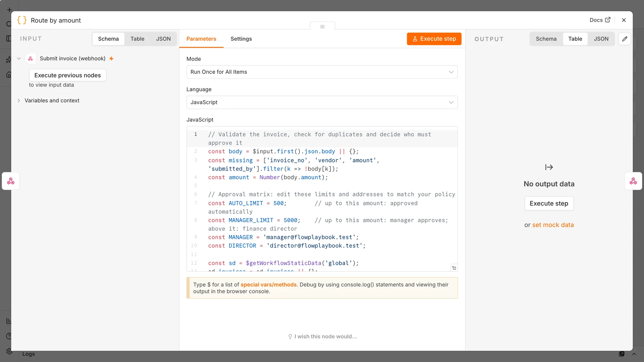Click the 'director@flowplaybook.test' string
This screenshot has height=362, width=644.
point(314,246)
